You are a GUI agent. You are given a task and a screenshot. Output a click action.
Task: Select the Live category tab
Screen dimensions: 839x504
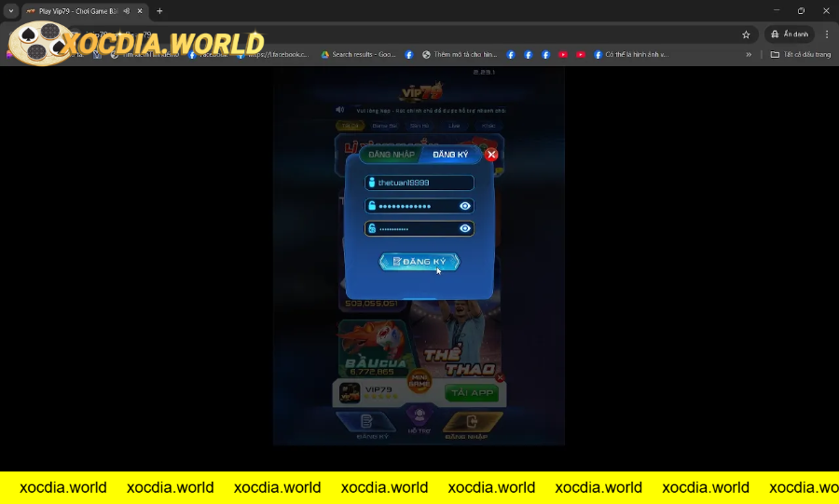pyautogui.click(x=454, y=126)
